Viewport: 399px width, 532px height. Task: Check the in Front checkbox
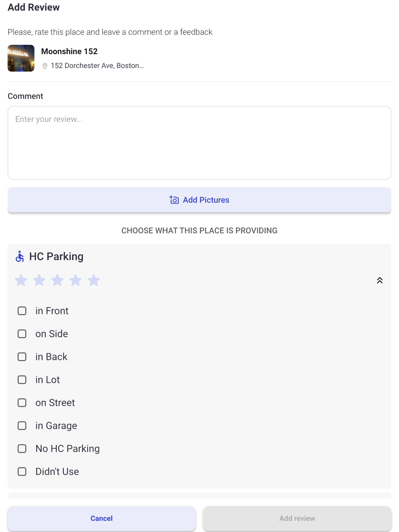coord(22,311)
